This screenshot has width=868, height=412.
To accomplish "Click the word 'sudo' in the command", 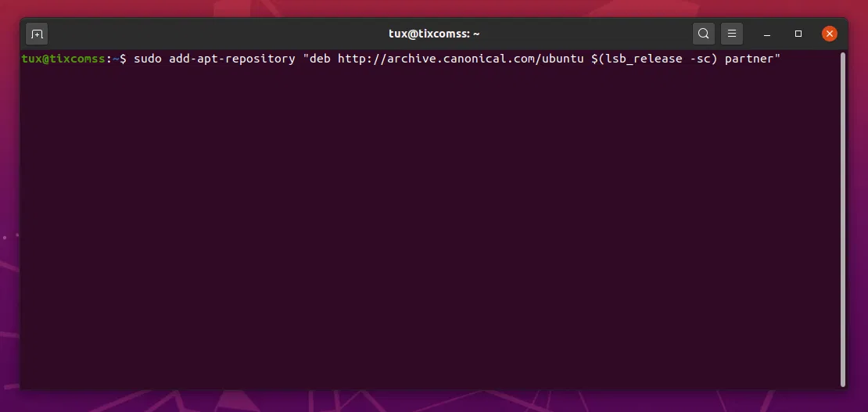I will pos(148,59).
